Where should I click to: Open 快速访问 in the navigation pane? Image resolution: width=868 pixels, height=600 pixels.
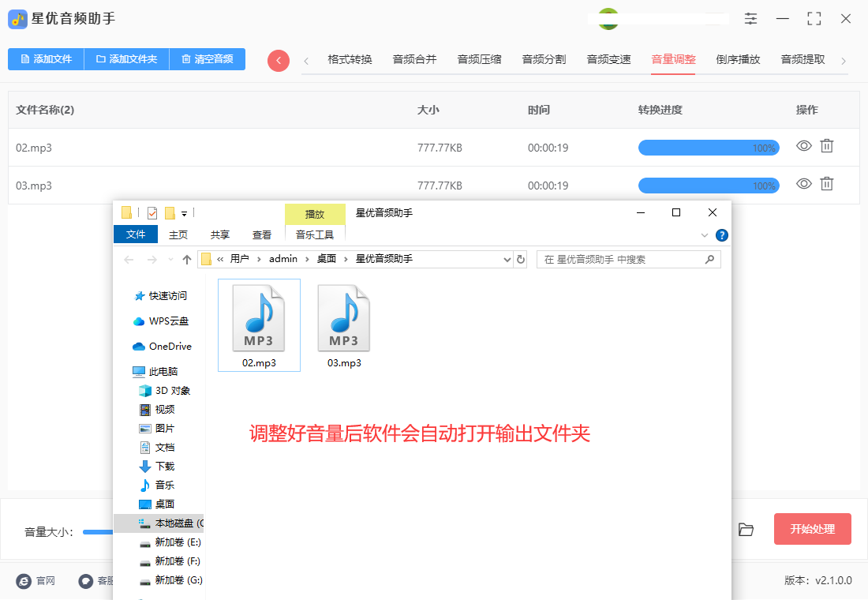168,296
